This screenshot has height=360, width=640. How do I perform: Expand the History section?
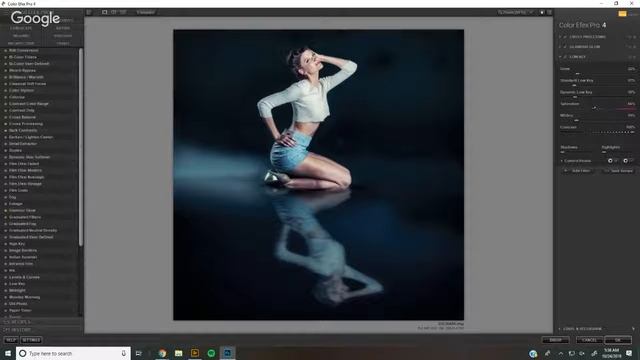click(17, 330)
